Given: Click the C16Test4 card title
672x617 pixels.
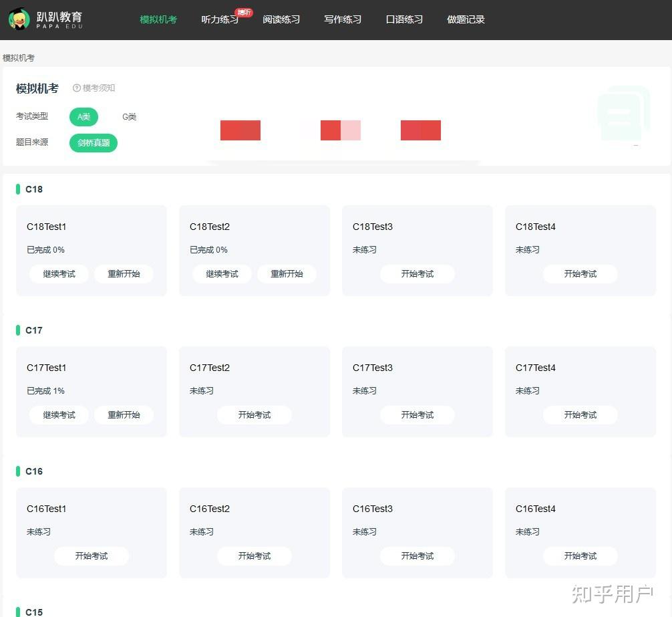Looking at the screenshot, I should (535, 509).
